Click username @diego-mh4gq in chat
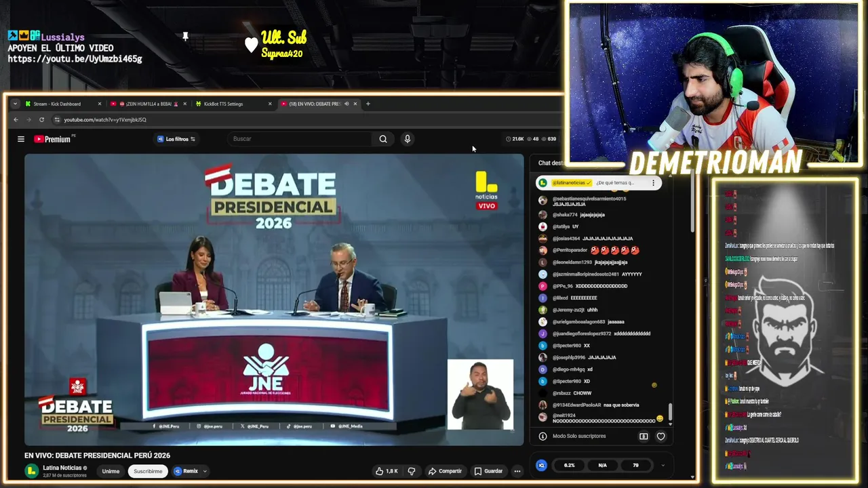This screenshot has height=488, width=868. tap(568, 369)
